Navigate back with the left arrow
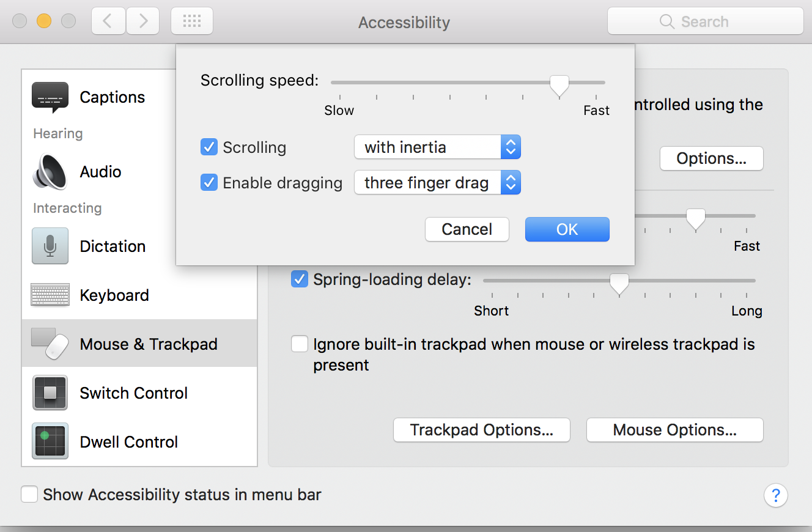 tap(108, 22)
